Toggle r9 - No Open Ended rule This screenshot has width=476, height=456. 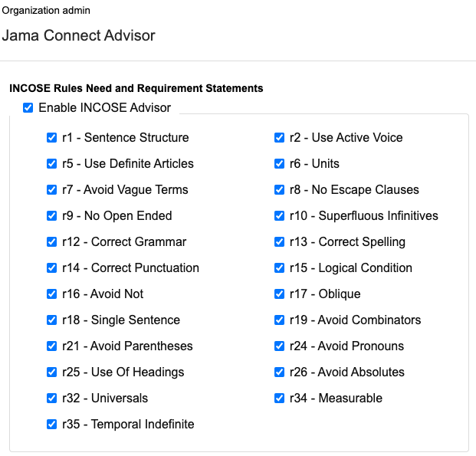pos(52,216)
